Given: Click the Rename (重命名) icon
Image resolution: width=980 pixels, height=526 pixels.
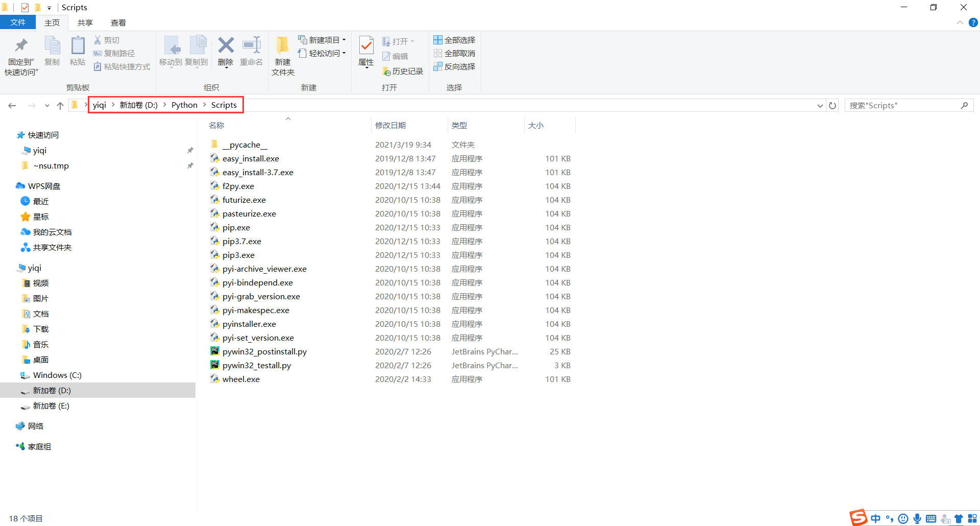Looking at the screenshot, I should point(251,45).
